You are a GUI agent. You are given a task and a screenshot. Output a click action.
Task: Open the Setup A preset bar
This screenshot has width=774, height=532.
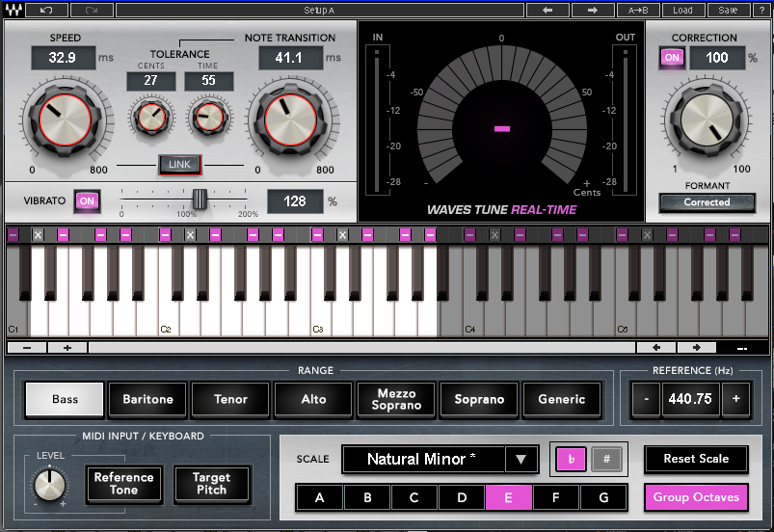point(319,10)
